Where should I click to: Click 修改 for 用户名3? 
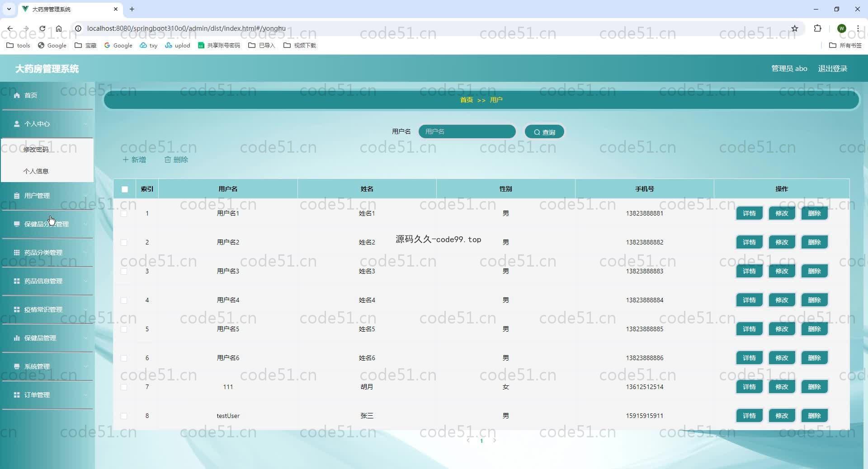click(x=782, y=271)
